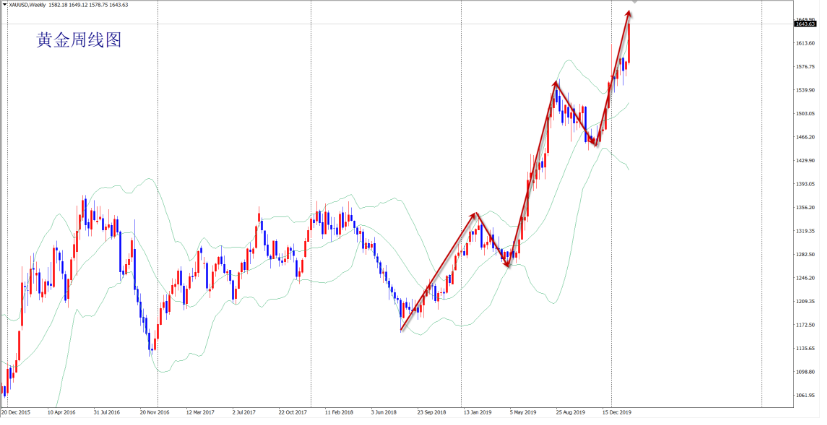827x425 pixels.
Task: Click the 23 Sep 2018 date label
Action: point(432,413)
